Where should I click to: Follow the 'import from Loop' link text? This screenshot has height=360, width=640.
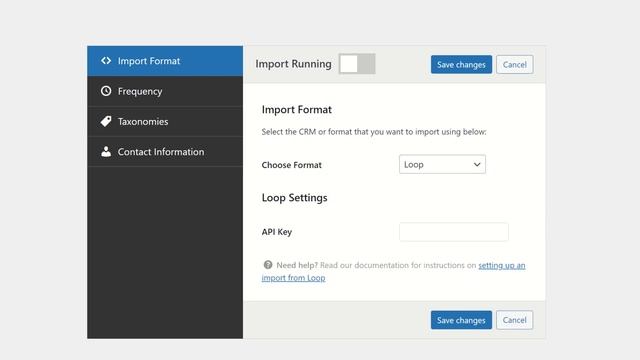[293, 278]
